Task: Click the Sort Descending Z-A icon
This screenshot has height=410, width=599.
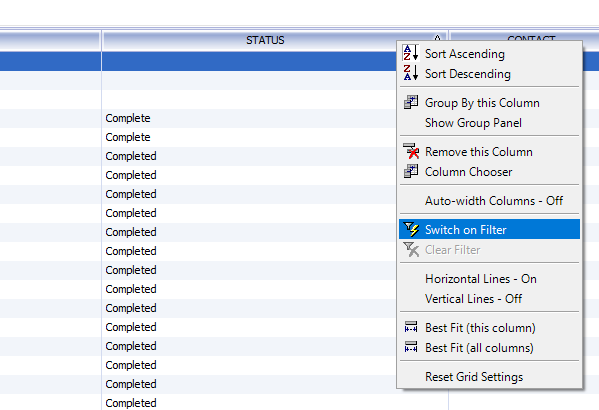Action: (x=411, y=73)
